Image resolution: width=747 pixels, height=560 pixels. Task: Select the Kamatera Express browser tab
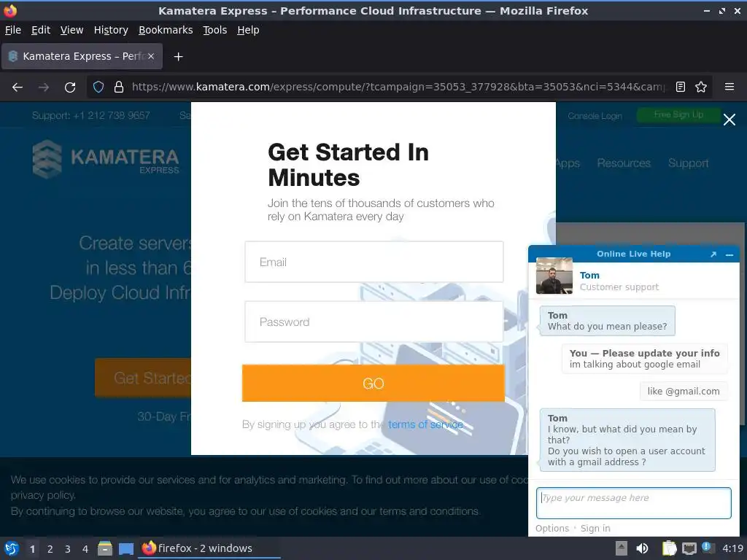(82, 56)
